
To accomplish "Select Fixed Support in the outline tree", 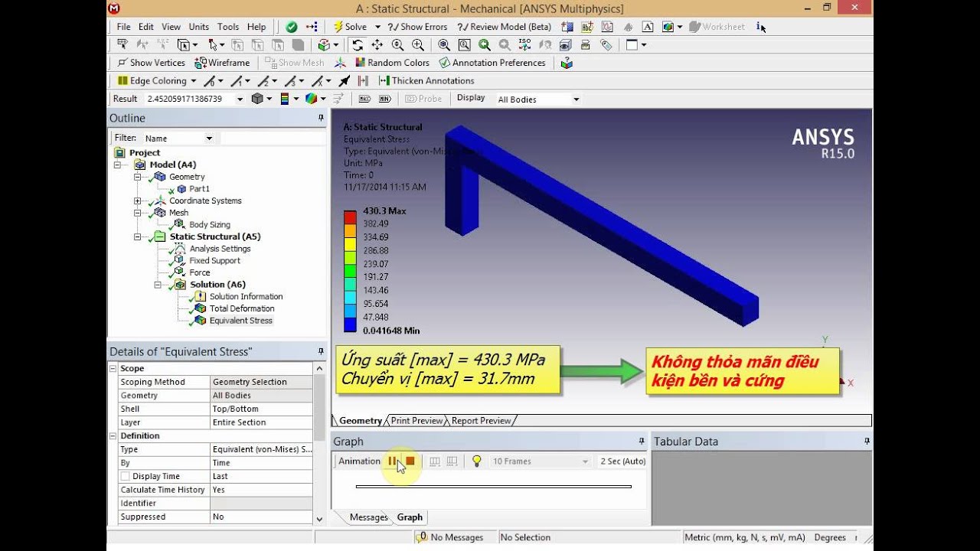I will [x=214, y=260].
